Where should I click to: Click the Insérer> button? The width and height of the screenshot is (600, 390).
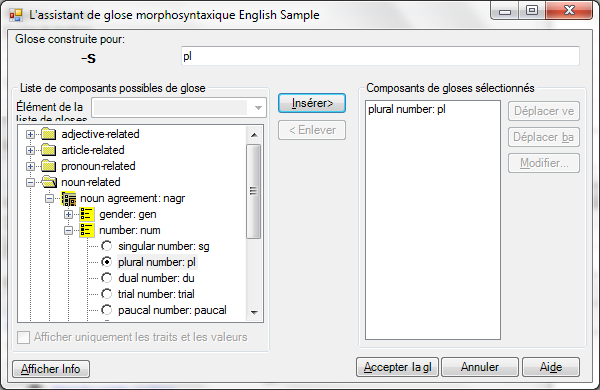tap(312, 103)
